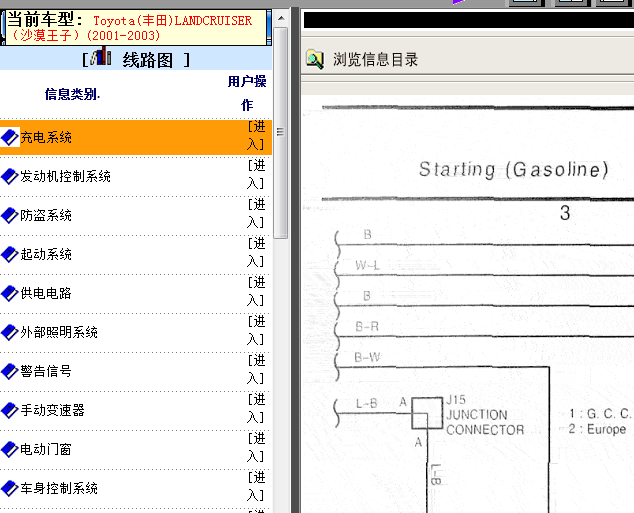Click the book icon beside 起动系统

coord(10,254)
